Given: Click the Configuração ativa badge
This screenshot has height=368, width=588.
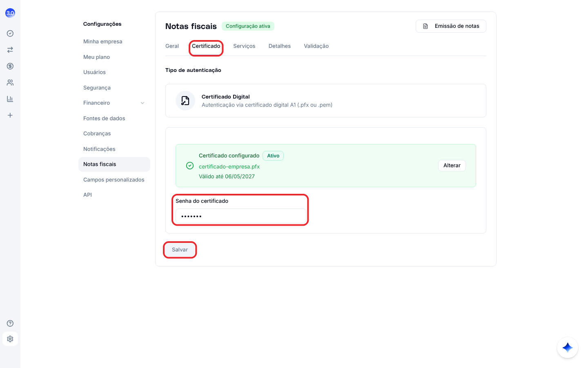Looking at the screenshot, I should [x=248, y=26].
